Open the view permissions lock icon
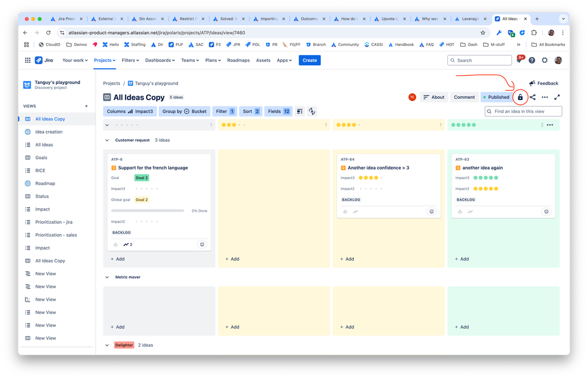 coord(520,97)
